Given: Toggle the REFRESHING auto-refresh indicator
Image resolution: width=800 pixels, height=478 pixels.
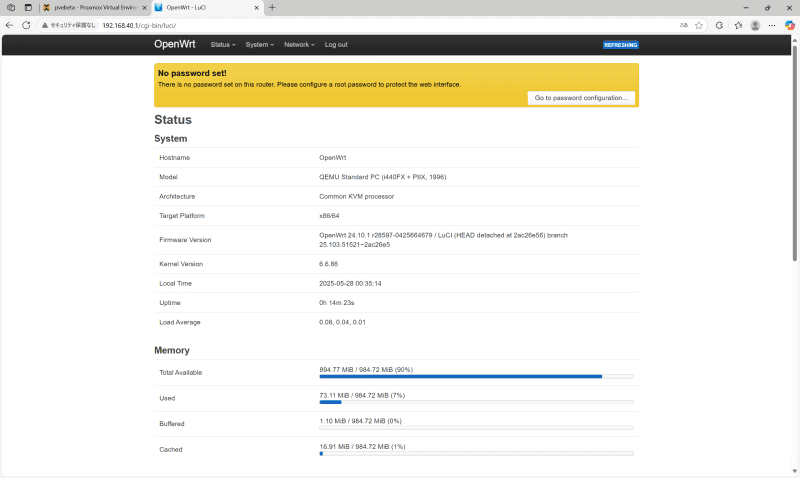Looking at the screenshot, I should (x=620, y=45).
